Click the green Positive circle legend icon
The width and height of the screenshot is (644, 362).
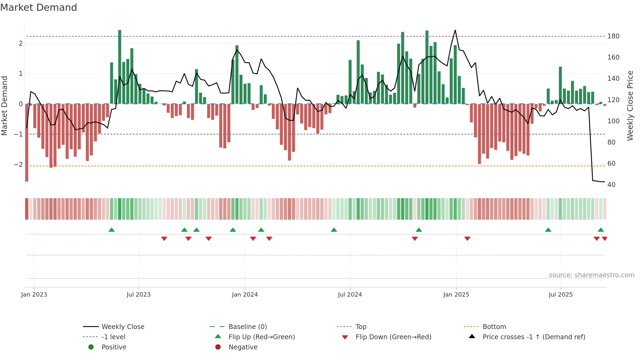(x=91, y=347)
